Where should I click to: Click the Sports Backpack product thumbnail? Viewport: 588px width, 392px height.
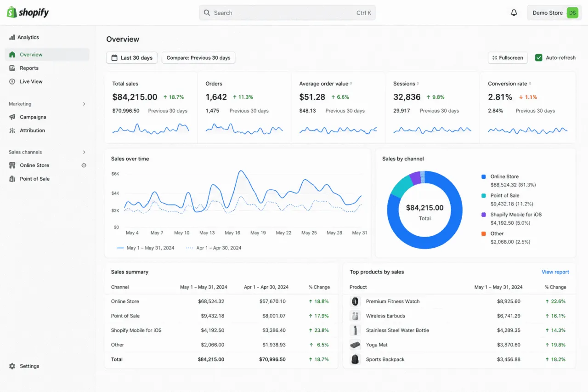[355, 359]
